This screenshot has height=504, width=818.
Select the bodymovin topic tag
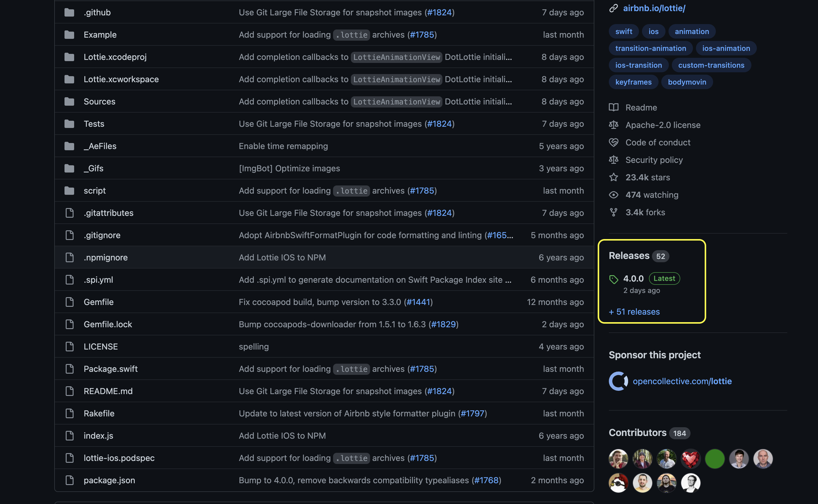pyautogui.click(x=687, y=82)
